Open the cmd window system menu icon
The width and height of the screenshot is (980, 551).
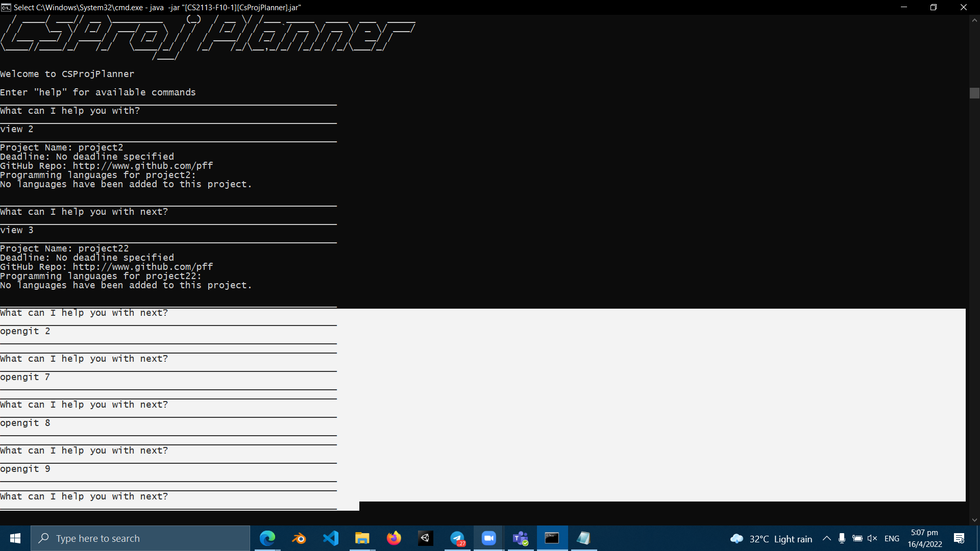pos(6,7)
